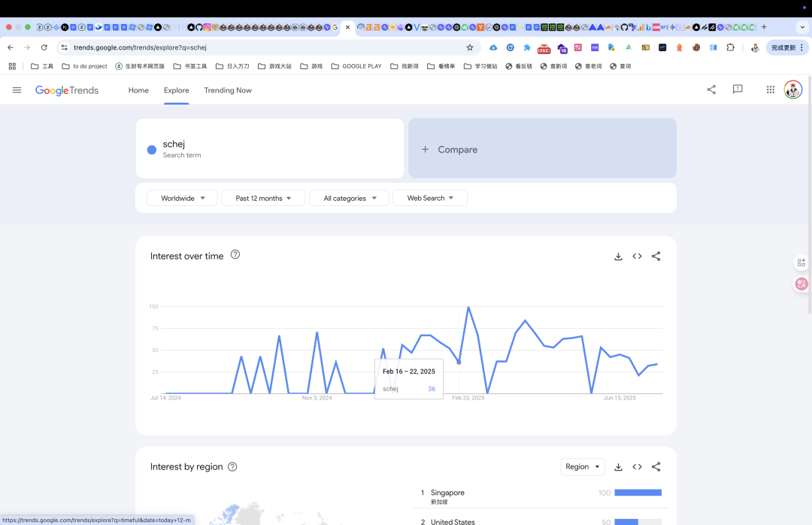812x525 pixels.
Task: Open the Chrome menu three dots
Action: point(801,47)
